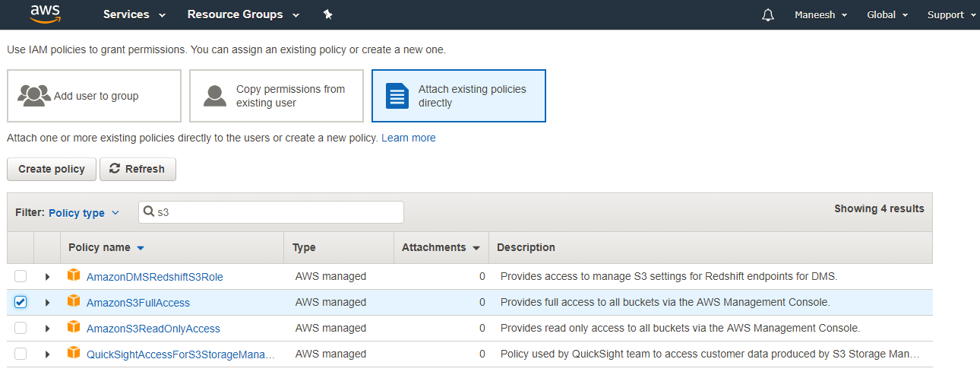Check the QuickSightAccessForS3StorageMana checkbox
The height and width of the screenshot is (375, 980).
21,354
